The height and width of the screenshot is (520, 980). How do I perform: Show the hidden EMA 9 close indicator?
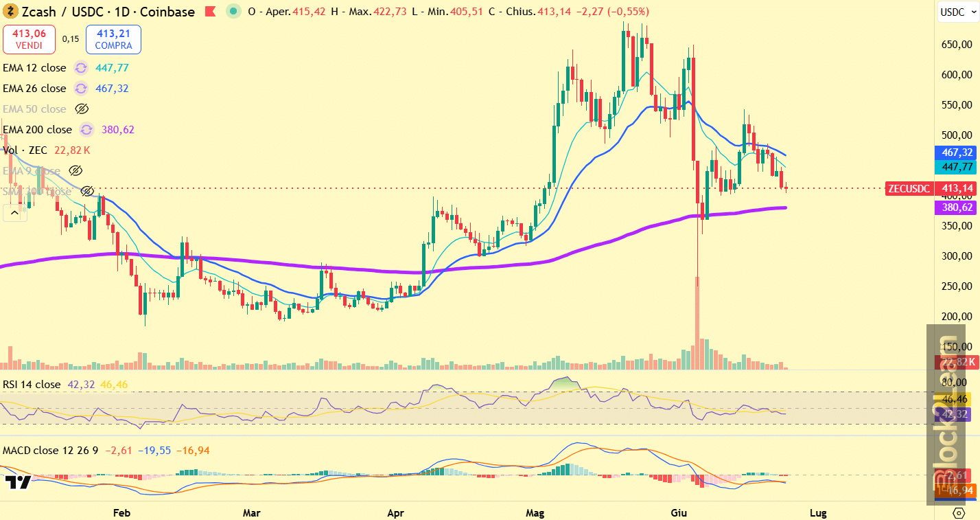tap(75, 171)
